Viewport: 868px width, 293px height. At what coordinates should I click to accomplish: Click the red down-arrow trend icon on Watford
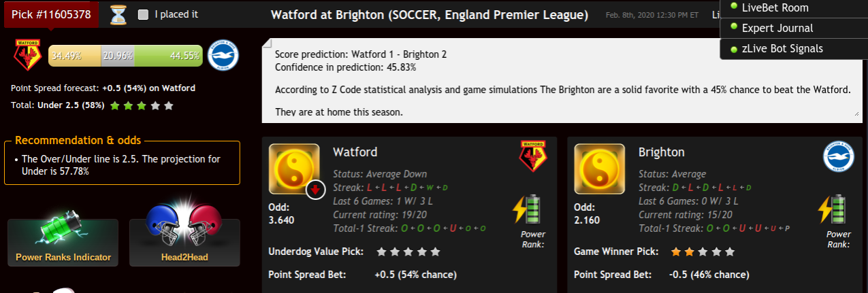(315, 190)
